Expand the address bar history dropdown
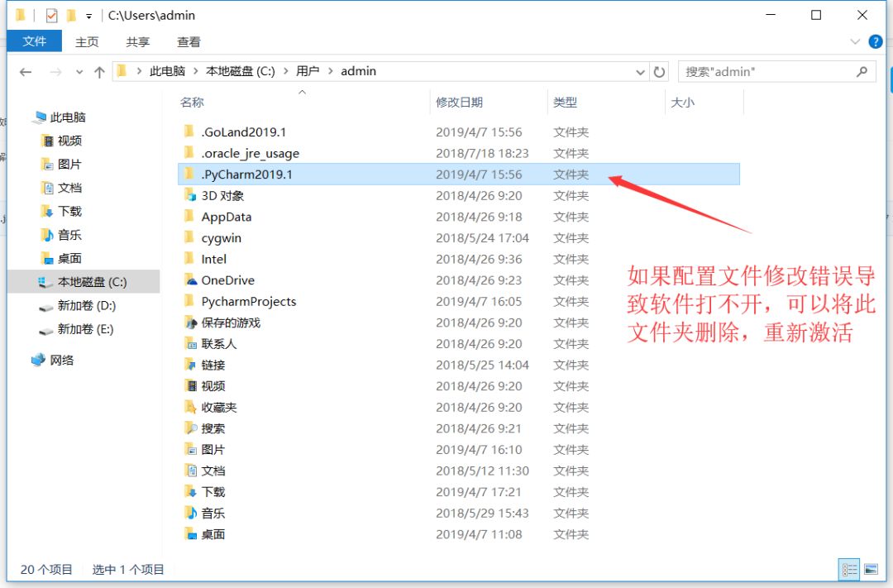Viewport: 893px width, 588px height. coord(641,71)
